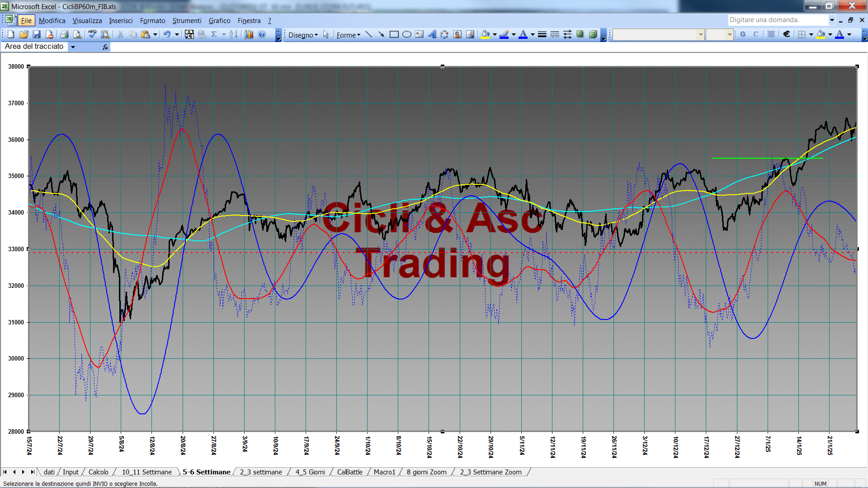Click the 3-D Style icon
Screen dimensions: 868x488
(593, 34)
